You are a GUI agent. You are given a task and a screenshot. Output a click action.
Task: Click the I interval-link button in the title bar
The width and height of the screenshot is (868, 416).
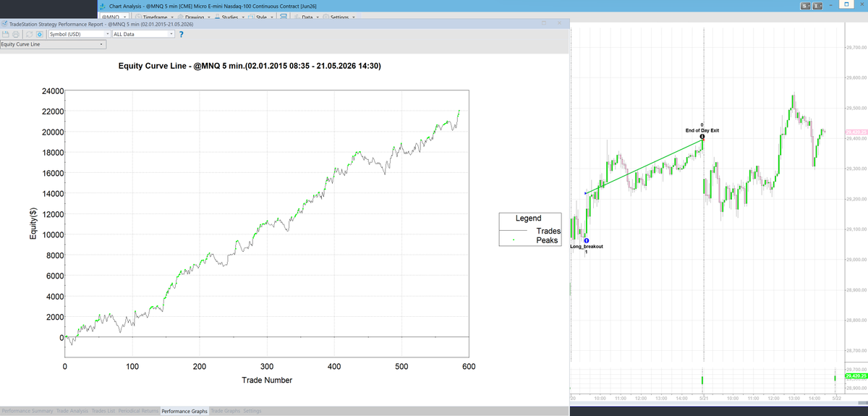[x=817, y=6]
